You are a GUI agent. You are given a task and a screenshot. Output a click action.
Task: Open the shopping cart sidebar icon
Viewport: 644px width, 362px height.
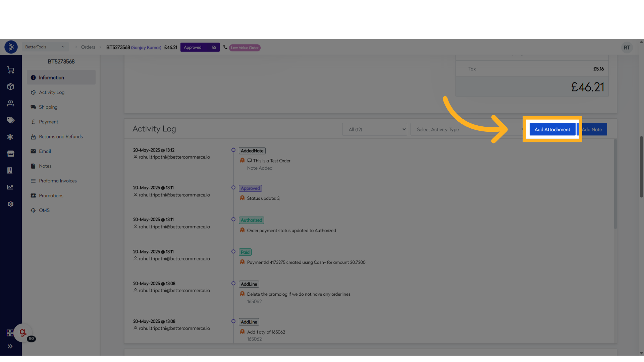coord(11,70)
